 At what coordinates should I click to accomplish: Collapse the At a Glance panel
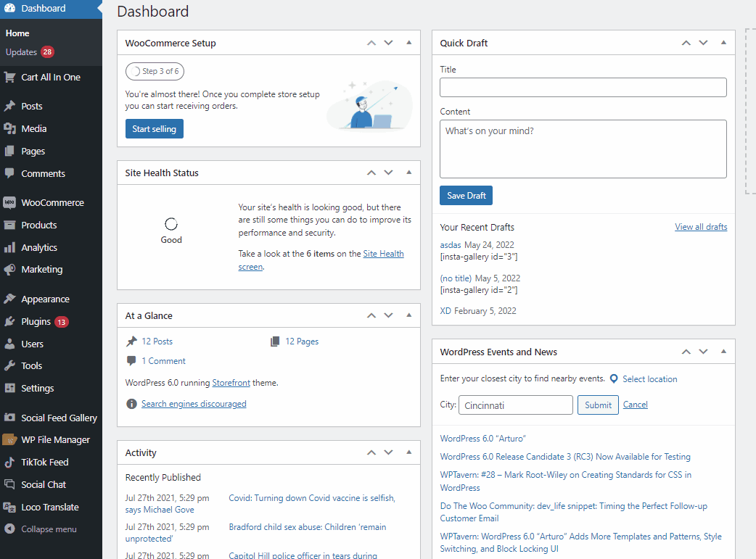click(x=409, y=315)
